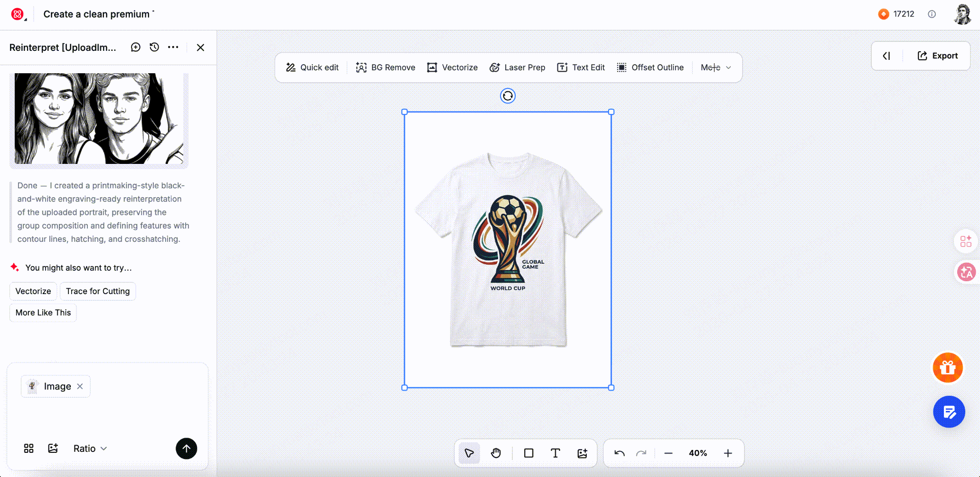Click the top-left selection handle
Image resolution: width=980 pixels, height=477 pixels.
405,112
